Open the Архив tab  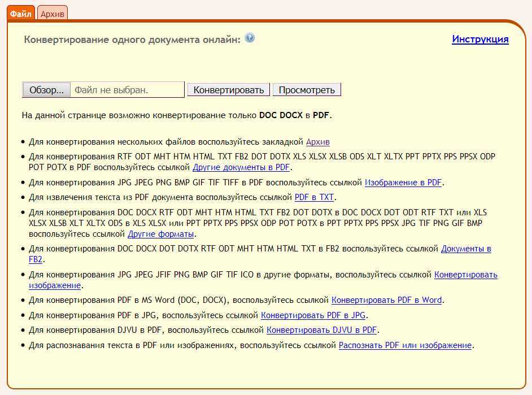point(53,14)
